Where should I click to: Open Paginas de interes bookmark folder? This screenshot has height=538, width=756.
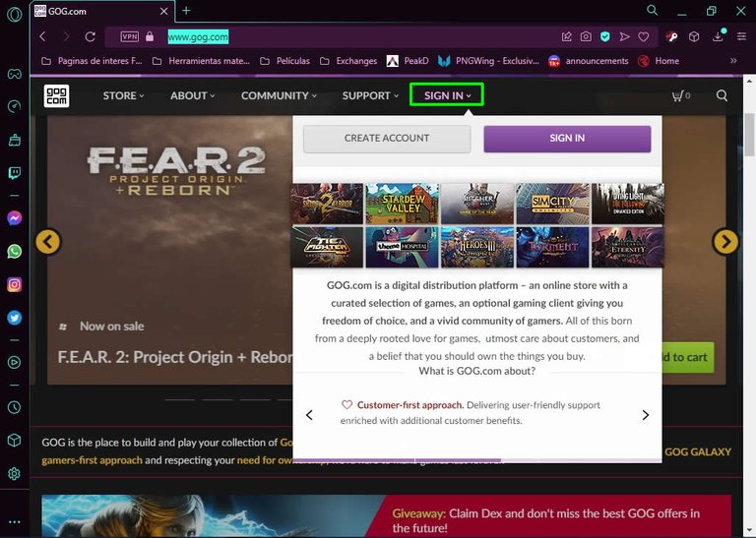[92, 61]
